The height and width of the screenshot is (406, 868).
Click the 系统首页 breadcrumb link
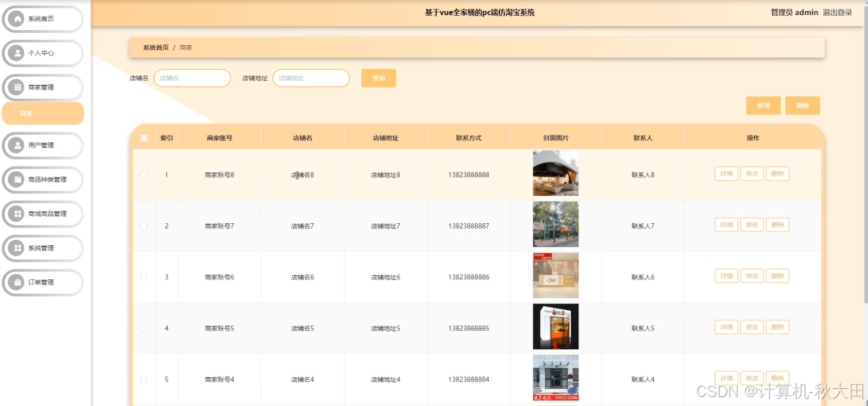point(156,48)
